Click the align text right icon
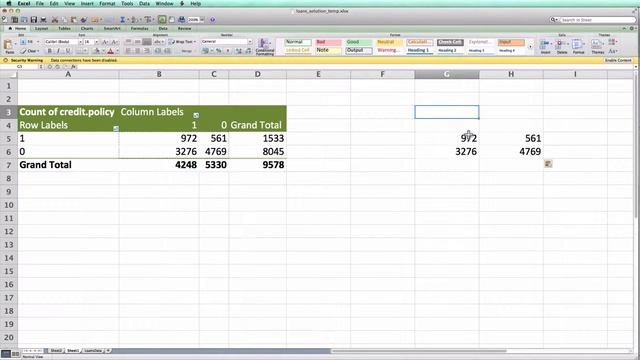 point(147,51)
